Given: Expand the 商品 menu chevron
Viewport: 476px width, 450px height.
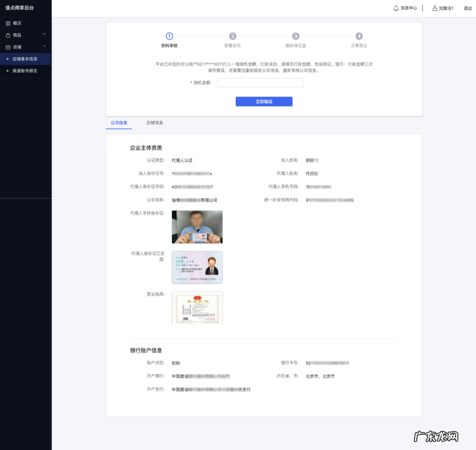Looking at the screenshot, I should click(44, 35).
